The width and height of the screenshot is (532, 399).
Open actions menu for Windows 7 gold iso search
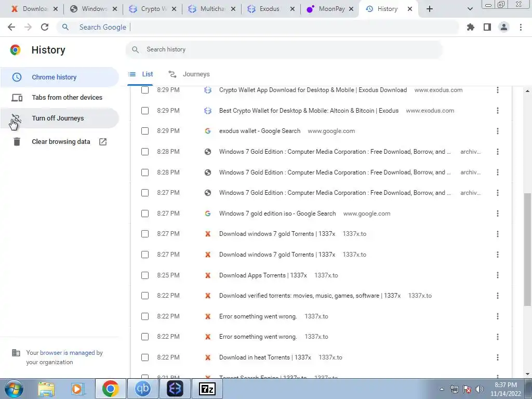pos(497,214)
